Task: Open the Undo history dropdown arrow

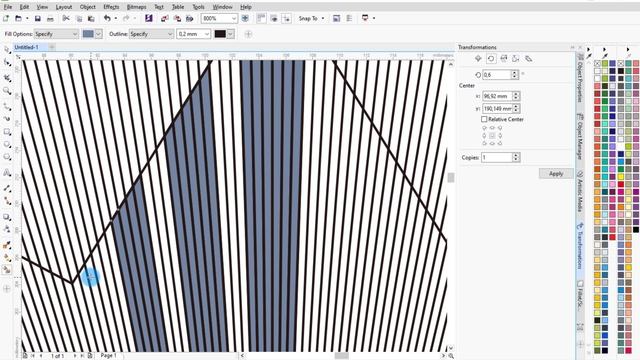Action: point(116,18)
